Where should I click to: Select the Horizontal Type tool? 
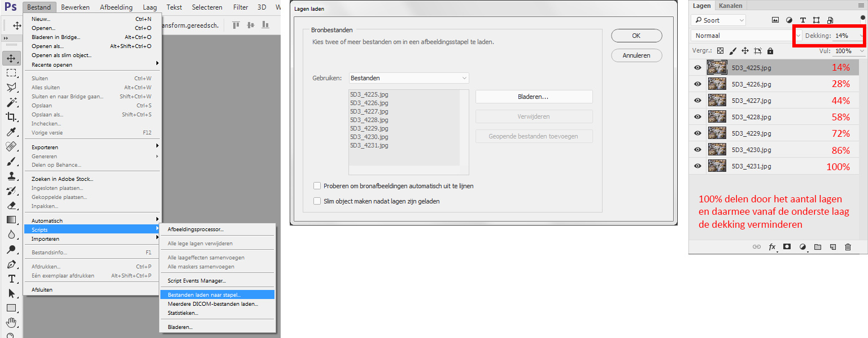point(11,279)
